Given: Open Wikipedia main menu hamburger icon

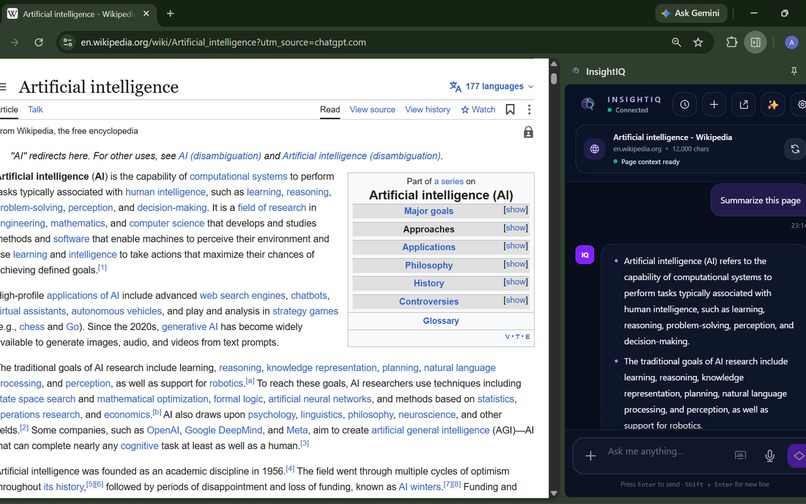Looking at the screenshot, I should click(3, 87).
